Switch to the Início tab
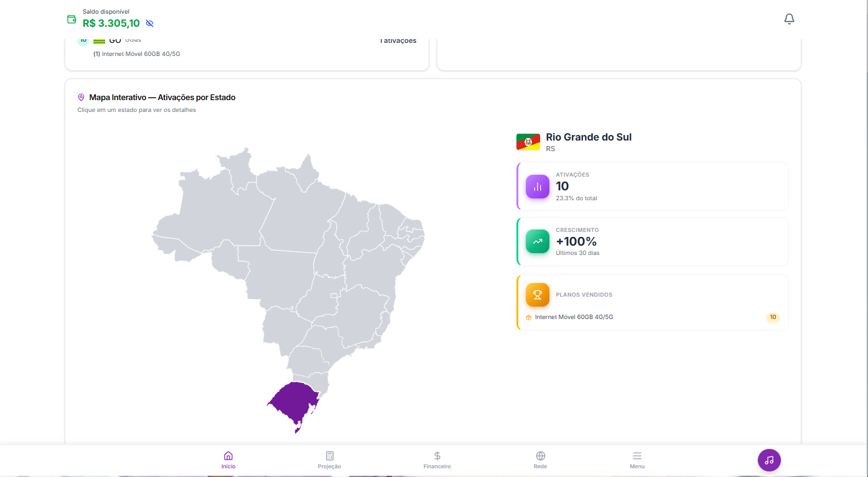Screen dimensions: 868x477 [228, 460]
